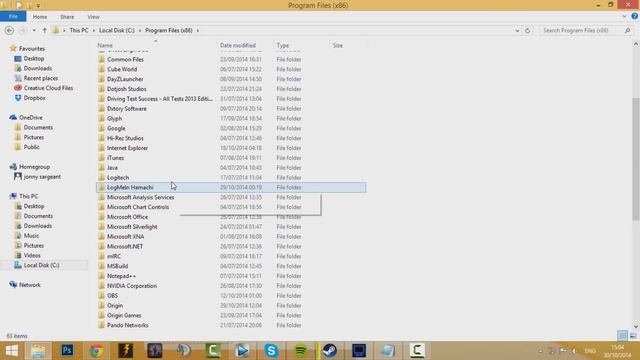The height and width of the screenshot is (360, 640).
Task: Select Downloads under Favourites
Action: coord(38,69)
